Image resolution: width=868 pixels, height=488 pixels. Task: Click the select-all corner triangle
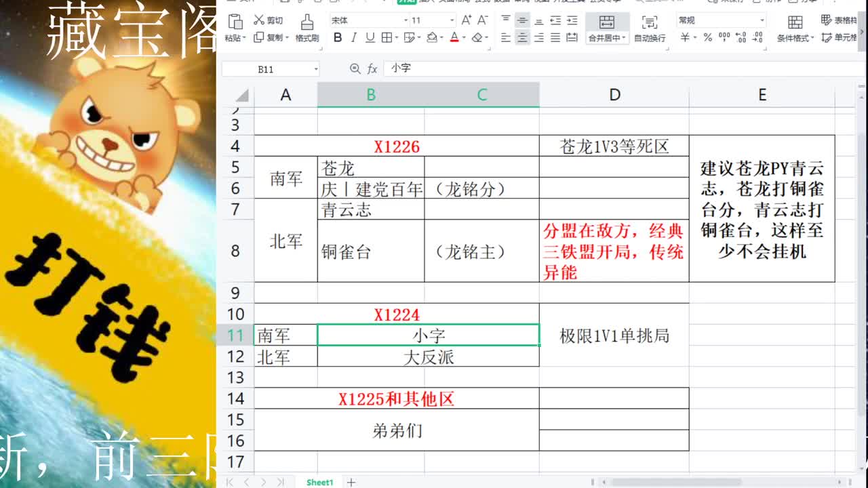point(241,96)
